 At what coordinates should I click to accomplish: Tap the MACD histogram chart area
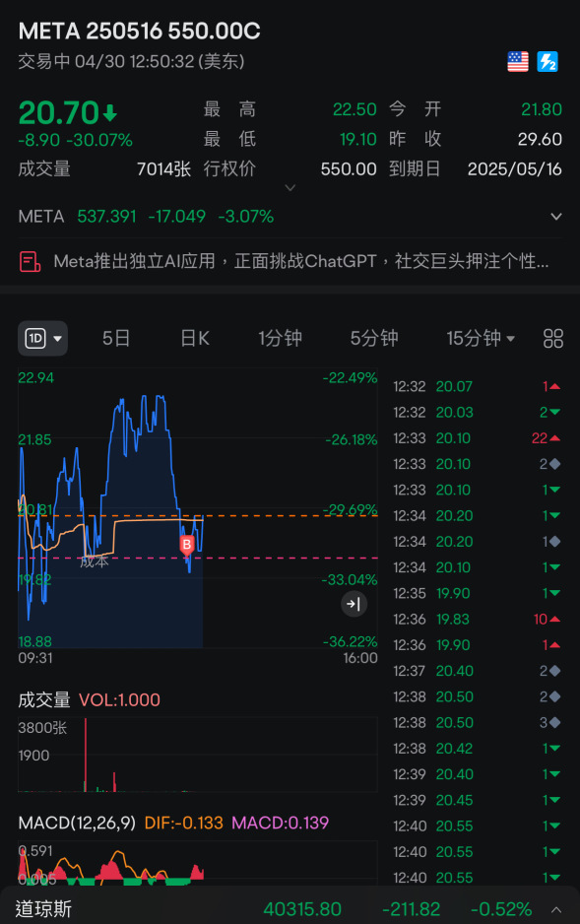pos(198,863)
